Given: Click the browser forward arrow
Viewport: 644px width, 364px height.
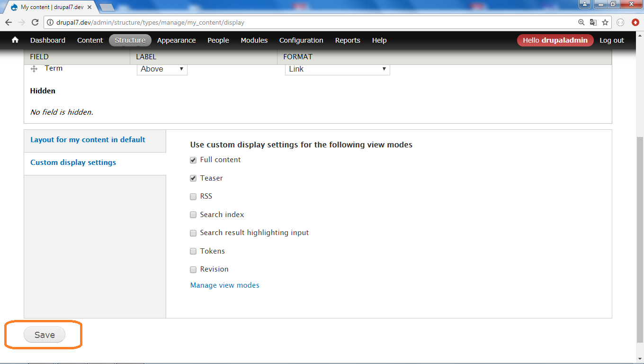Looking at the screenshot, I should point(21,22).
